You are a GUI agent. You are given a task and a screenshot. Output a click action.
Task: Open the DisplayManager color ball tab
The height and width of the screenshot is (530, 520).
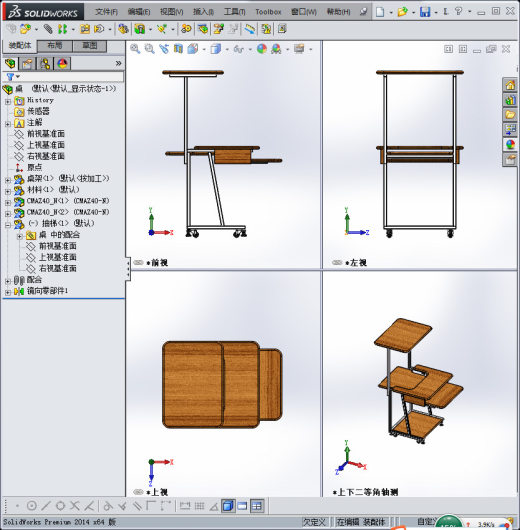tap(62, 64)
